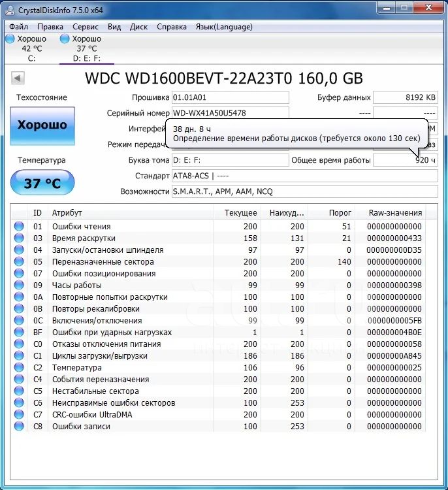Image resolution: width=448 pixels, height=490 pixels.
Task: Click status icon for 0C Включения/отключения
Action: click(19, 320)
